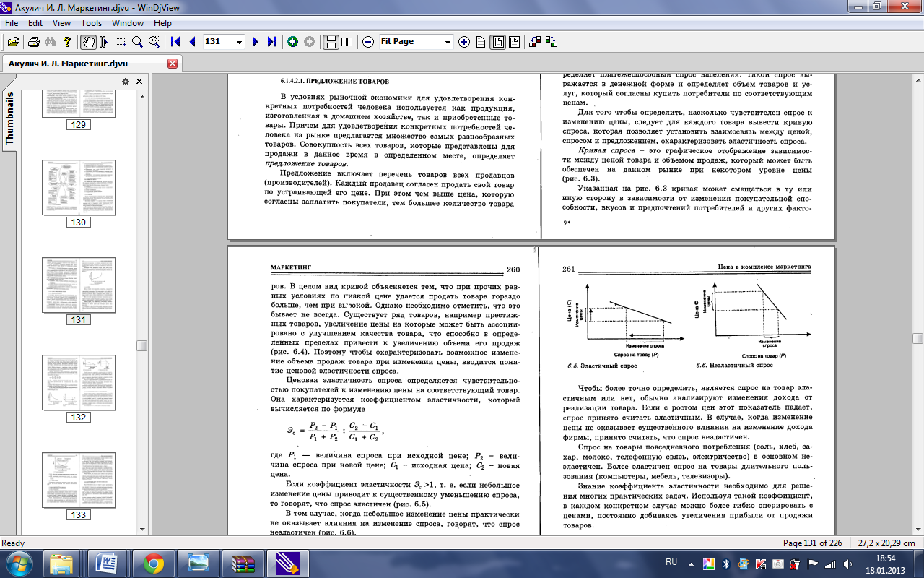Select the magnifying glass tool

click(137, 42)
